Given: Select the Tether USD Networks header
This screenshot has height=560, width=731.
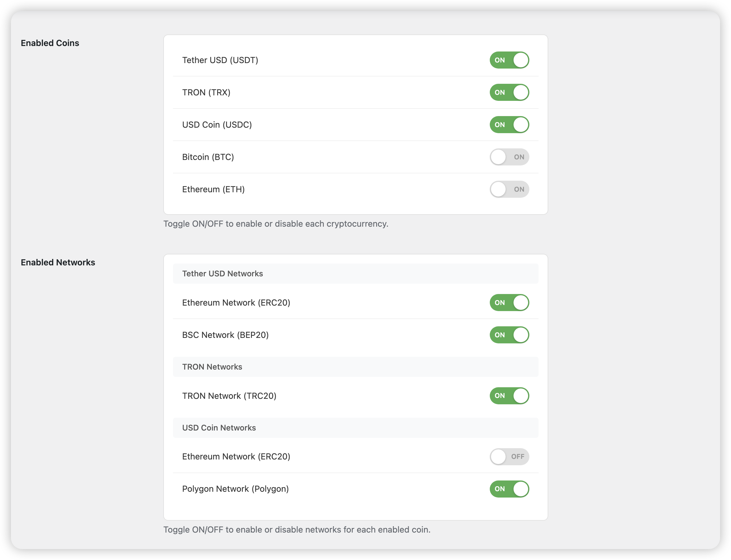Looking at the screenshot, I should (x=223, y=273).
